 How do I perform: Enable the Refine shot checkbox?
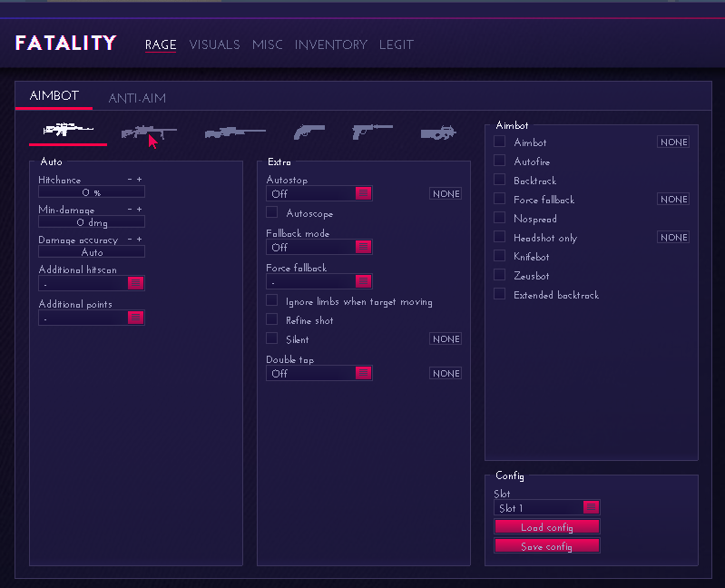(x=272, y=320)
